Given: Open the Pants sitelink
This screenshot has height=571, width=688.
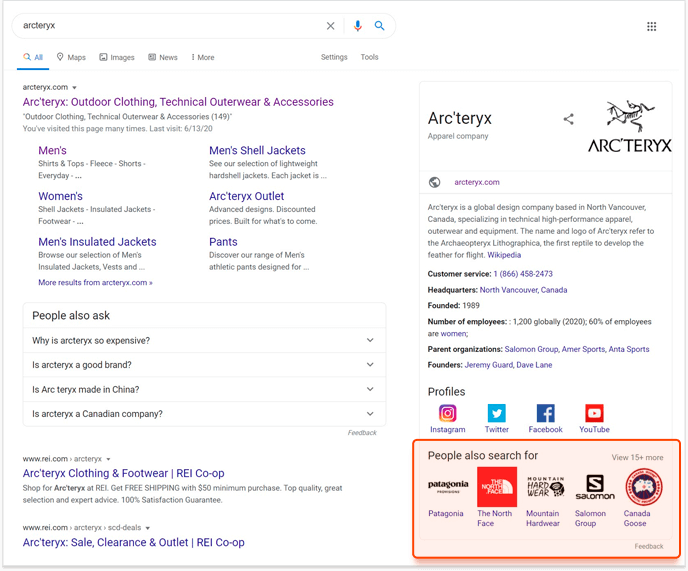Looking at the screenshot, I should (x=223, y=242).
